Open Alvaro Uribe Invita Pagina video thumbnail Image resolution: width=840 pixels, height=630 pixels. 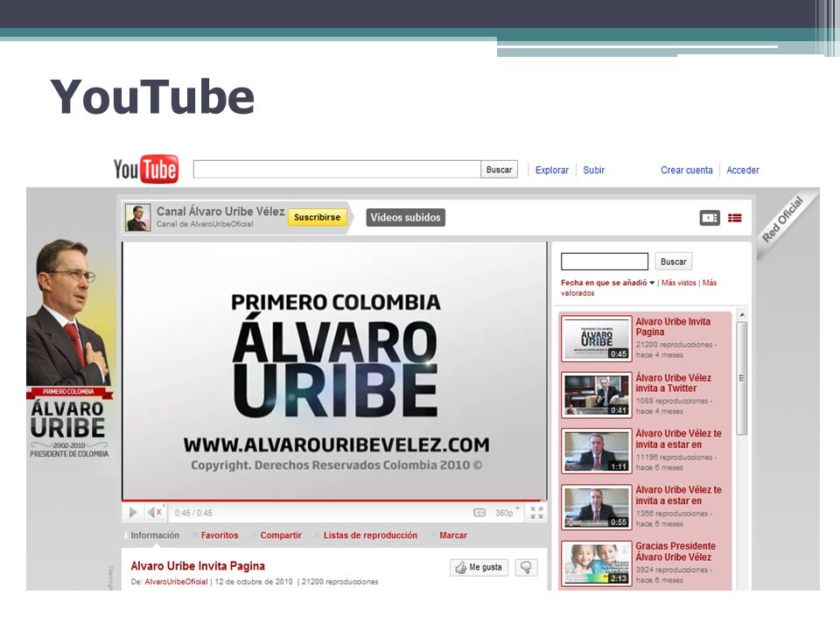tap(596, 338)
